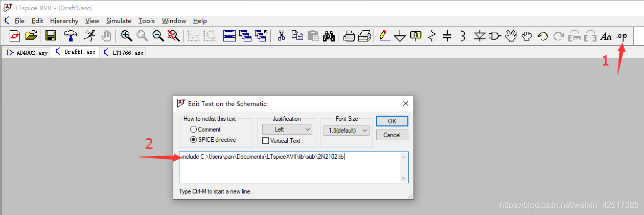The image size is (644, 215).
Task: Click the print setup icon
Action: (x=349, y=36)
